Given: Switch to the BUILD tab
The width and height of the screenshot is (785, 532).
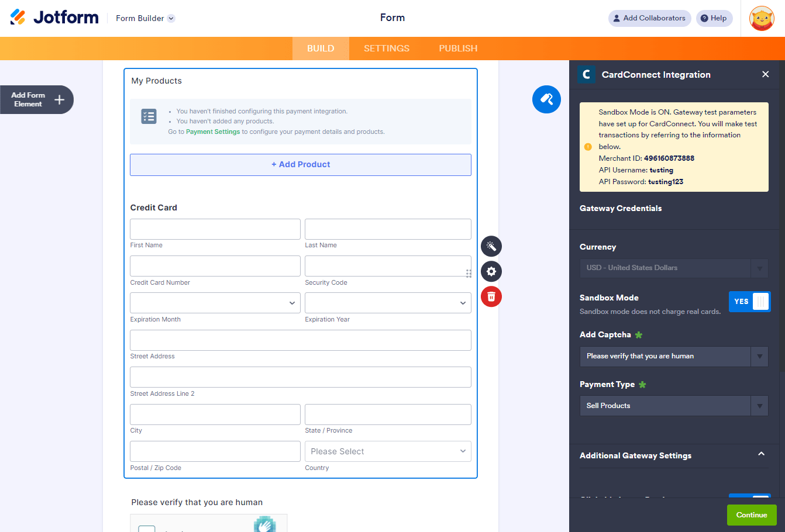Looking at the screenshot, I should coord(321,49).
